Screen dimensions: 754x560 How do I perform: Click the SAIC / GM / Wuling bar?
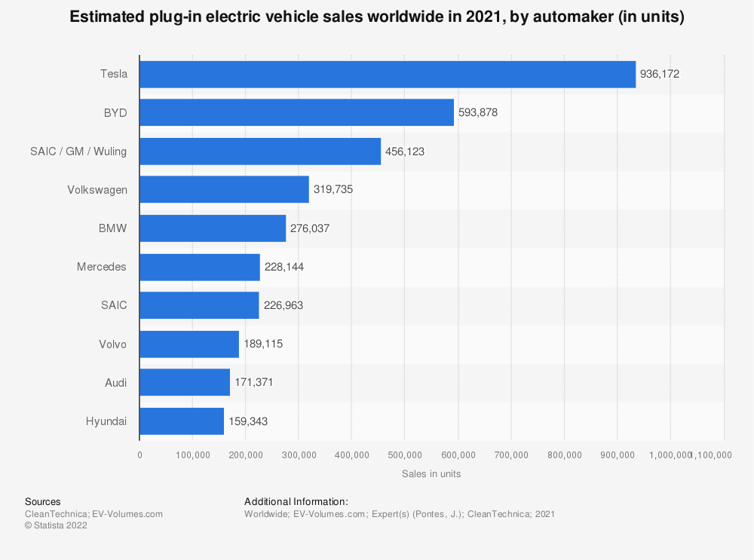coord(260,151)
